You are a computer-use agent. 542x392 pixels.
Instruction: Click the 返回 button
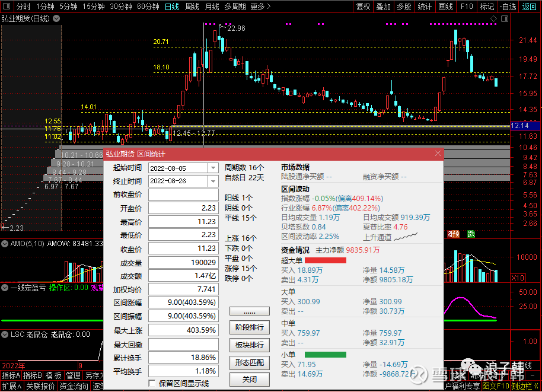point(529,7)
